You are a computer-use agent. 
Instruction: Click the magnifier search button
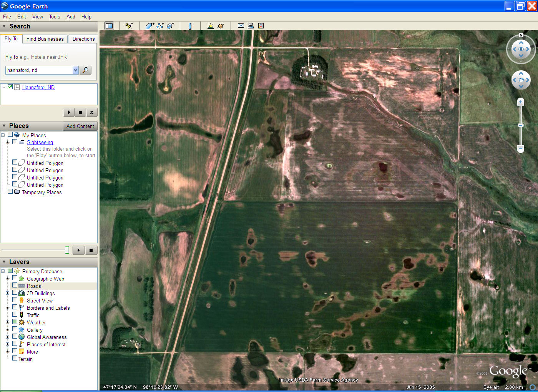pos(85,70)
